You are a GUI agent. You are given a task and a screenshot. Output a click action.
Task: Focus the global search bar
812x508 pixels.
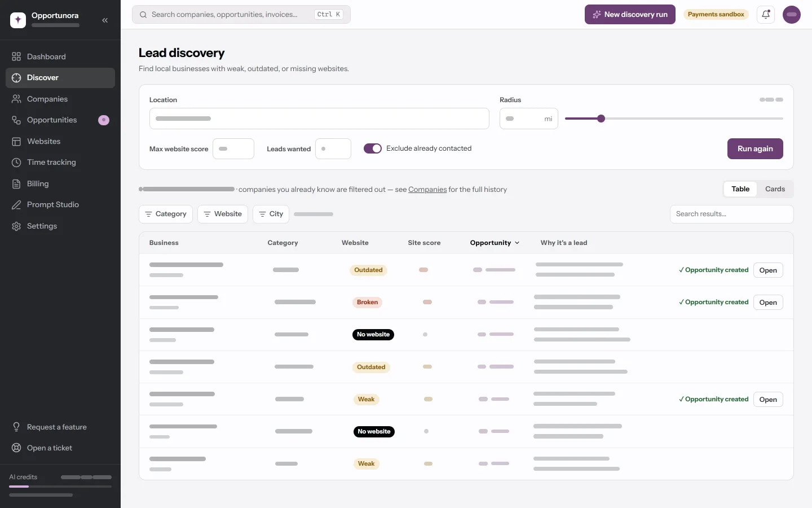pos(241,15)
